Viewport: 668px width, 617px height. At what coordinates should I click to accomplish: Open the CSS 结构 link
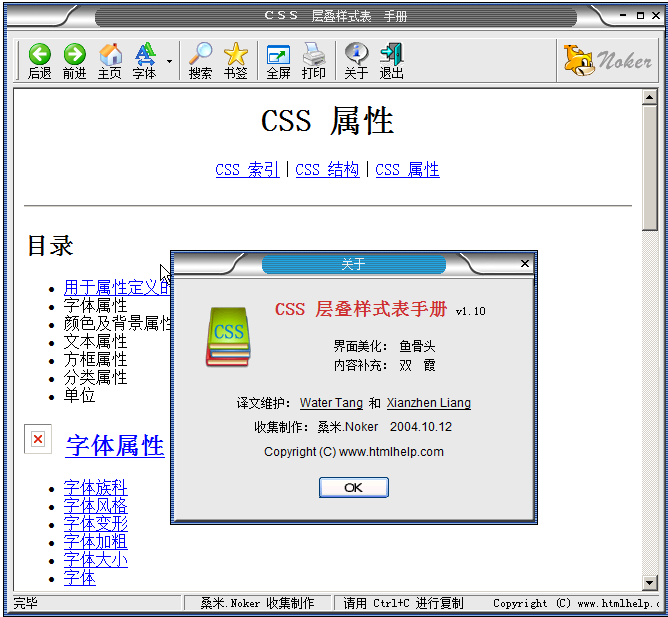click(x=327, y=170)
